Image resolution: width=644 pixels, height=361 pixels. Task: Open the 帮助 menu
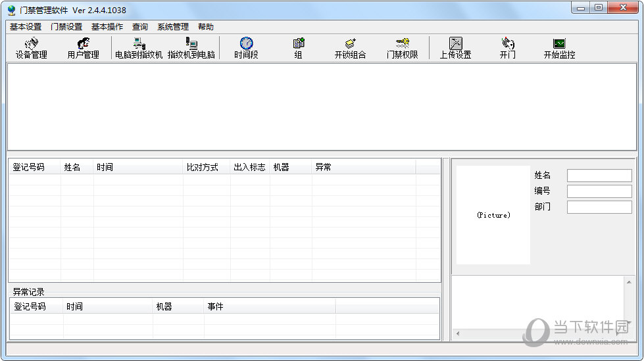coord(205,27)
